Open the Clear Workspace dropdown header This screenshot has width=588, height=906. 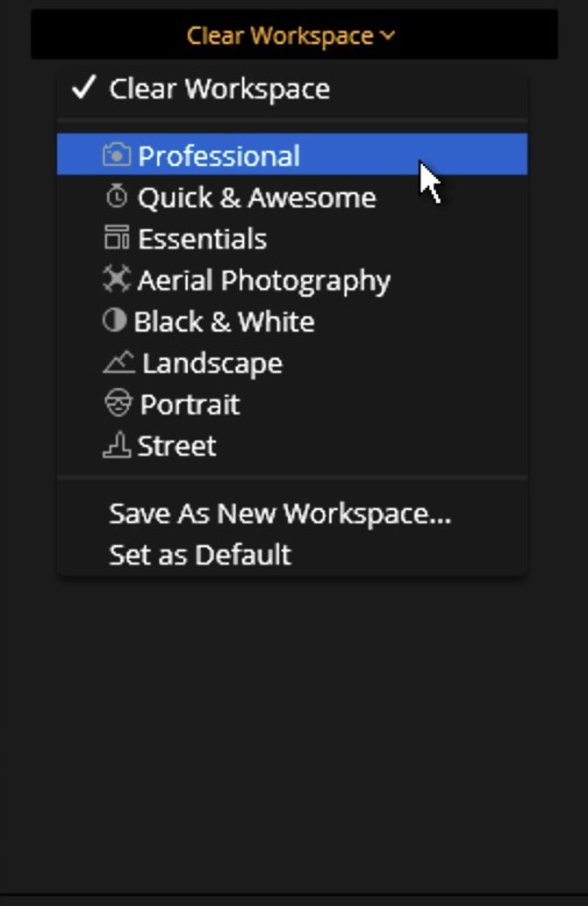(294, 34)
